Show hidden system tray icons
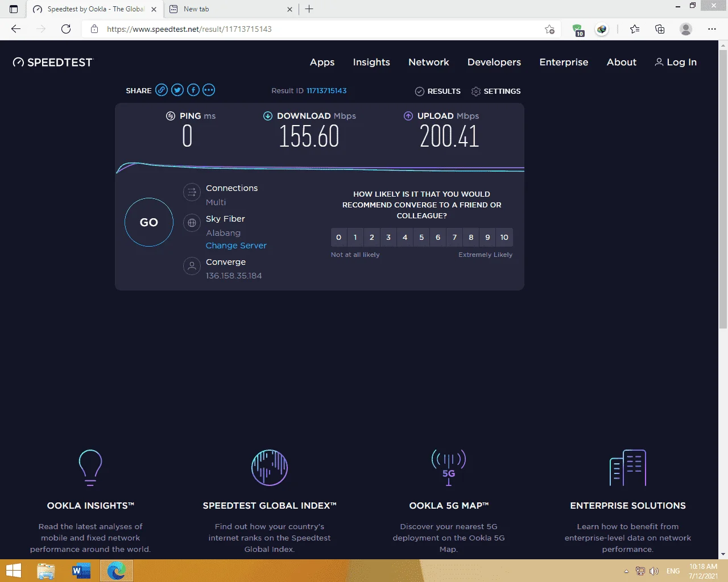The image size is (728, 582). point(626,571)
